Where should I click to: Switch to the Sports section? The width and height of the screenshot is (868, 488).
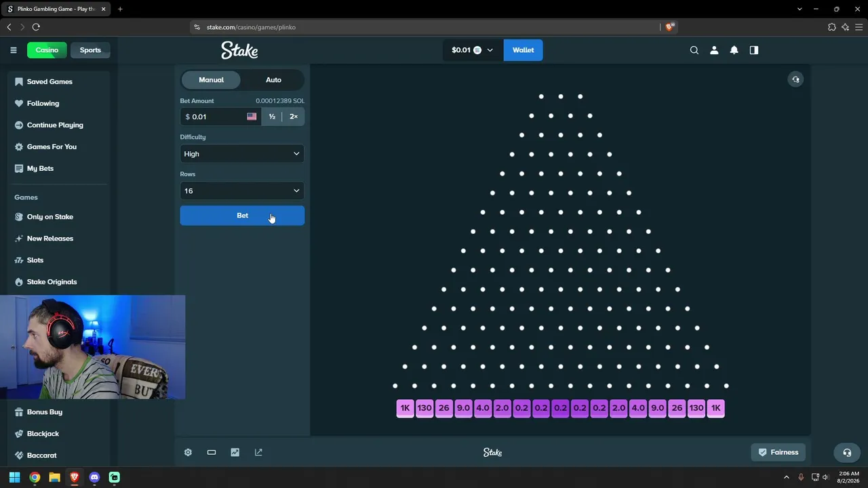(90, 50)
